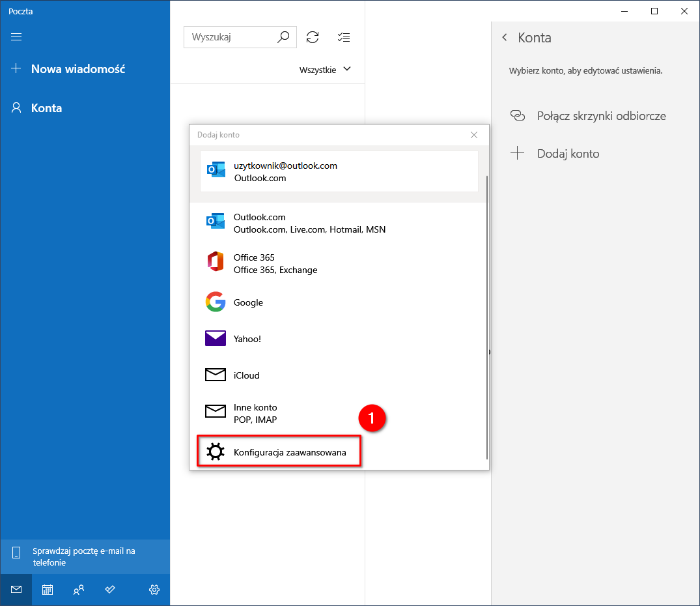Viewport: 700px width, 606px height.
Task: Sync mailbox with the refresh icon
Action: [x=313, y=37]
